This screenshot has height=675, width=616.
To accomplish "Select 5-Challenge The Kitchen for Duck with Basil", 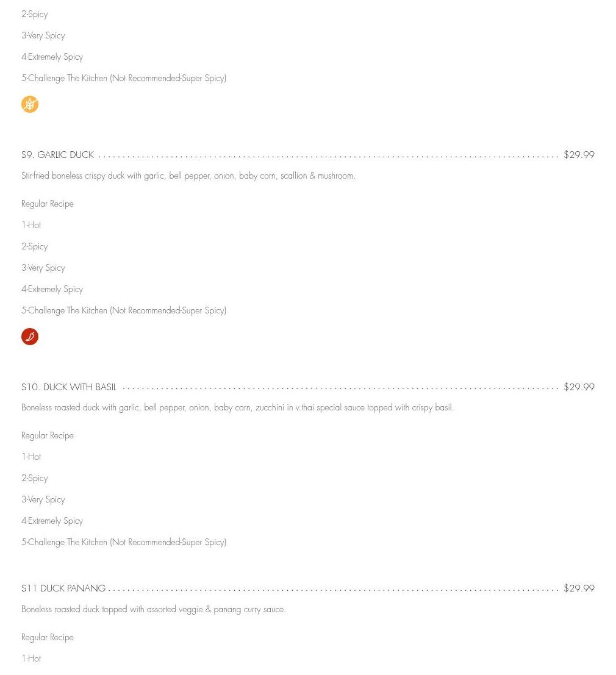I will tap(124, 543).
